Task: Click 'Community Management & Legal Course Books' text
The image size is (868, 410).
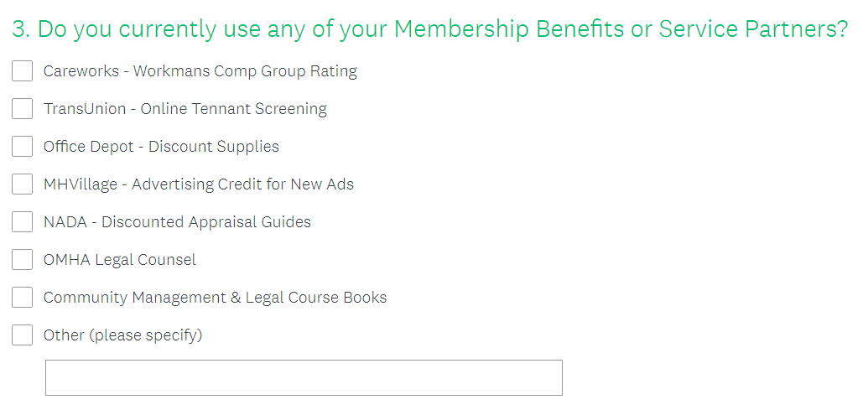Action: coord(215,298)
